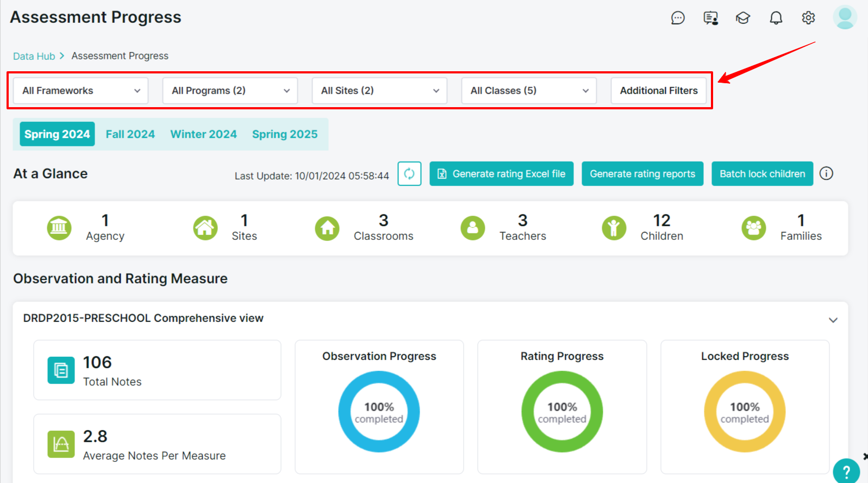Open the help question mark bubble
Viewport: 868px width, 483px height.
click(x=846, y=471)
